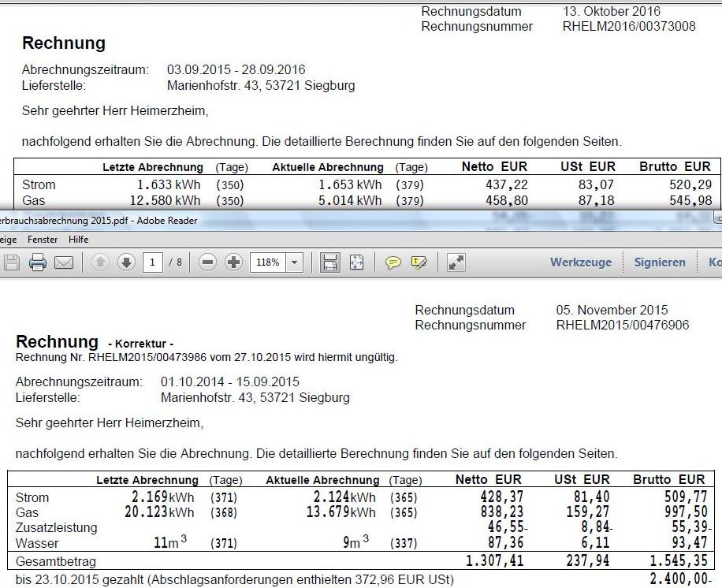Click the Gas value 13.679 kWh
Screen dimensions: 722x588
(x=341, y=512)
